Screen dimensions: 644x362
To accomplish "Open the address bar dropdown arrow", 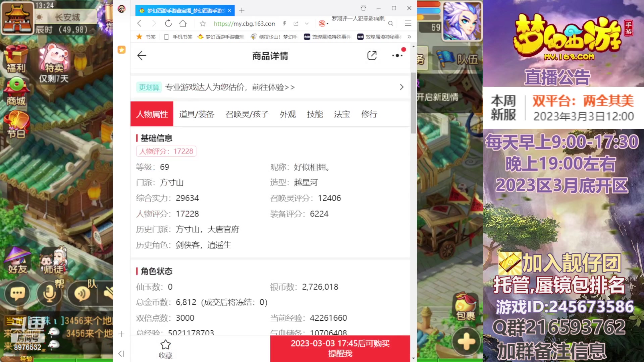I will (307, 23).
